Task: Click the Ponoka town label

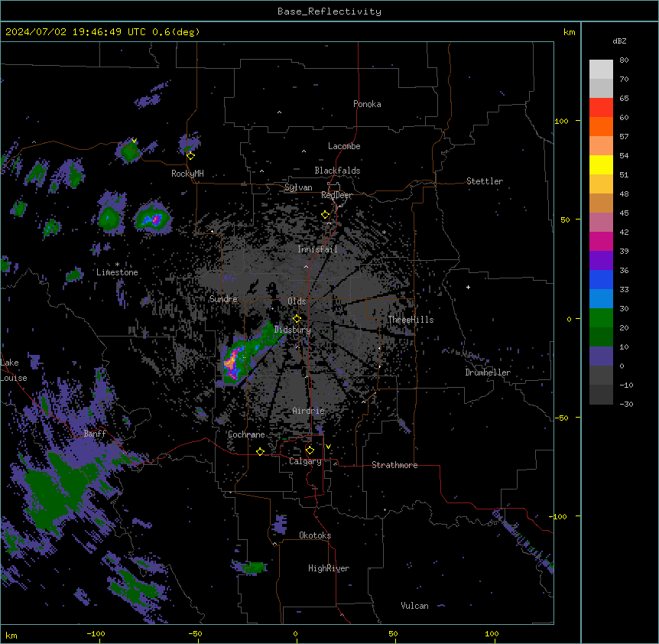Action: (367, 104)
